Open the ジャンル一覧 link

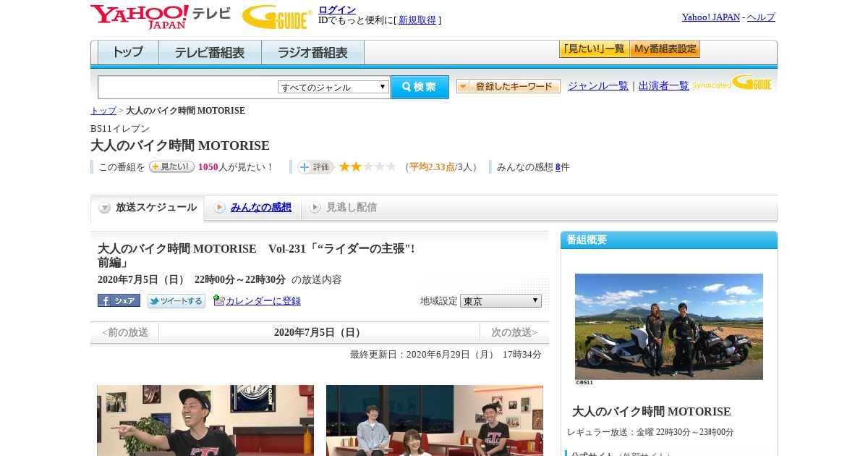(598, 85)
